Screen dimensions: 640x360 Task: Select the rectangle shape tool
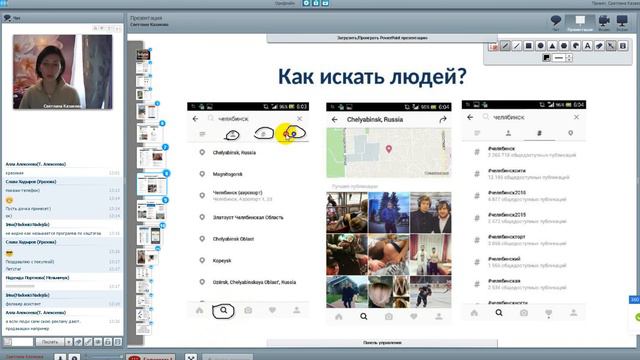coord(529,46)
